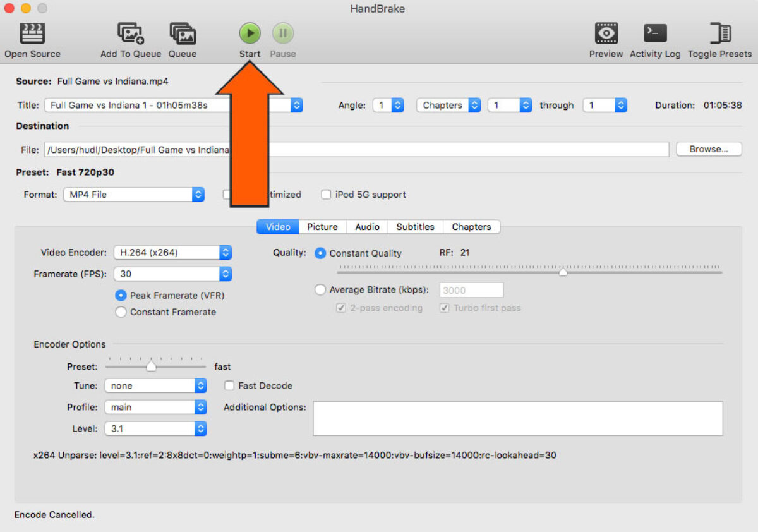Viewport: 758px width, 532px height.
Task: Expand the Format MP4 File dropdown
Action: coord(134,195)
